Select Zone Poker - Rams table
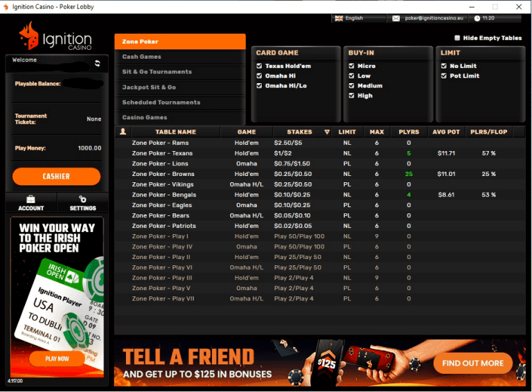The height and width of the screenshot is (392, 532). [319, 143]
